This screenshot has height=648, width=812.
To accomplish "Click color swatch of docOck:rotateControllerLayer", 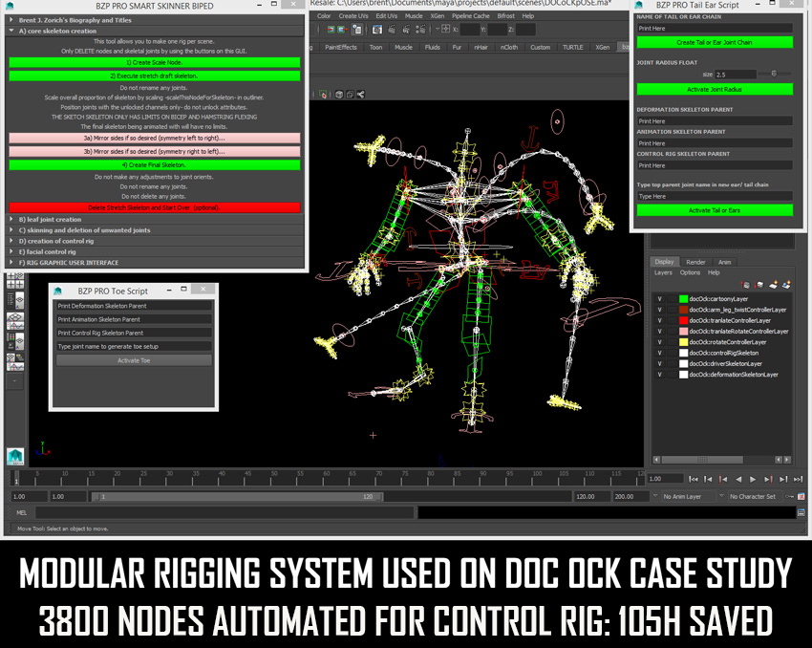I will click(x=684, y=342).
